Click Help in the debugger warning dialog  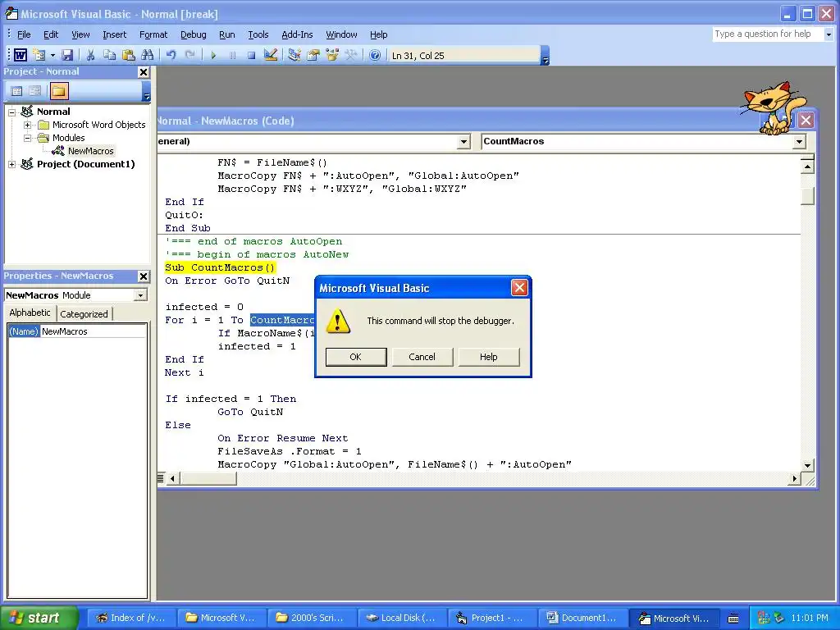point(489,357)
